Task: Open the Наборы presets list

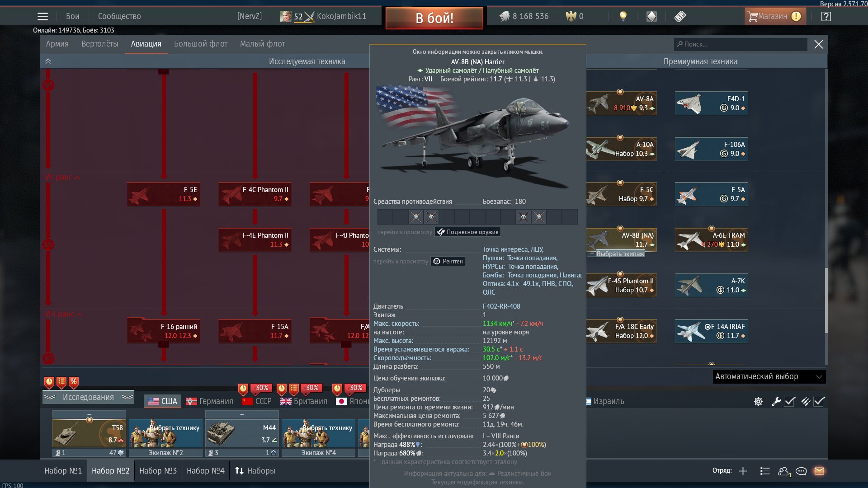Action: 255,471
